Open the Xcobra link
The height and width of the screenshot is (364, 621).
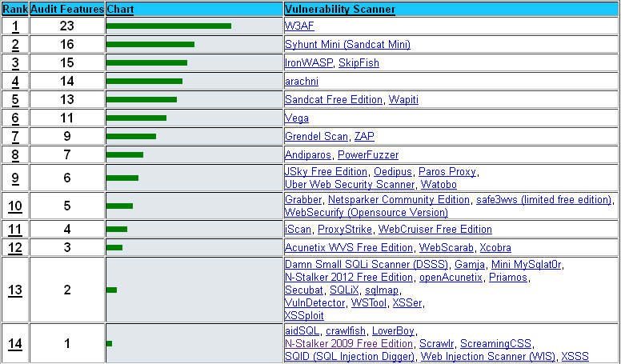pyautogui.click(x=495, y=247)
